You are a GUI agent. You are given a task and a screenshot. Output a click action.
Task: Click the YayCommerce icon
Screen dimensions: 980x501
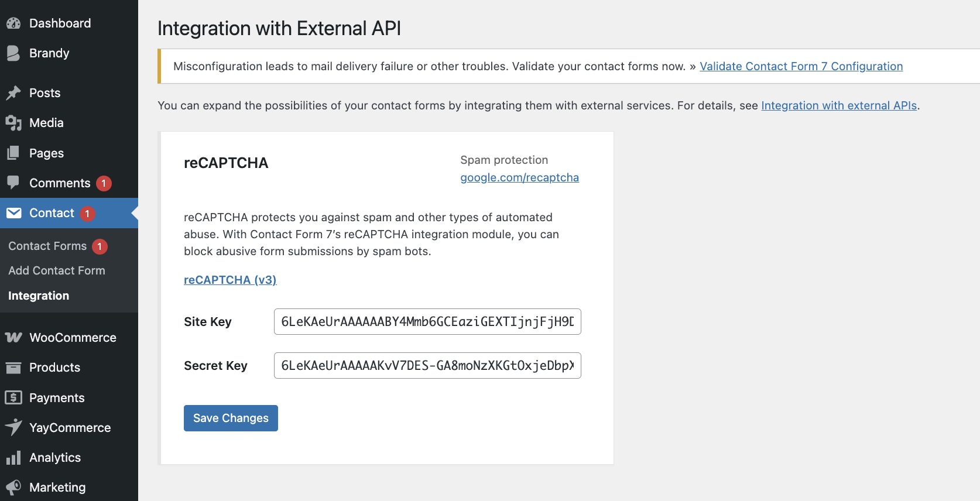[13, 428]
